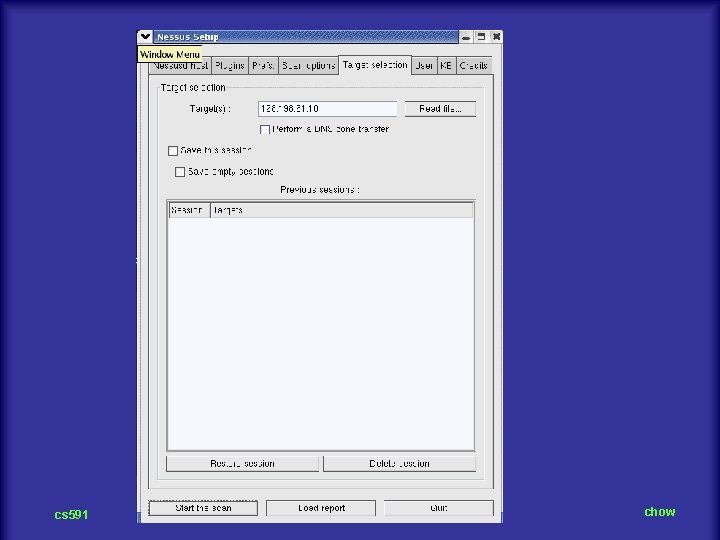Close the Nessus Setup window
720x540 pixels.
click(x=496, y=37)
